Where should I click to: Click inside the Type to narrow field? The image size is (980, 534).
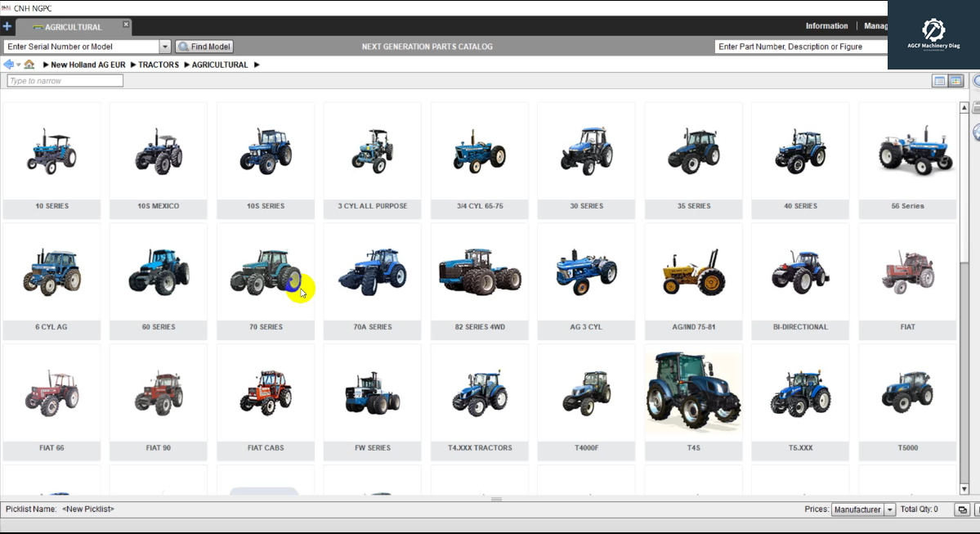click(65, 80)
